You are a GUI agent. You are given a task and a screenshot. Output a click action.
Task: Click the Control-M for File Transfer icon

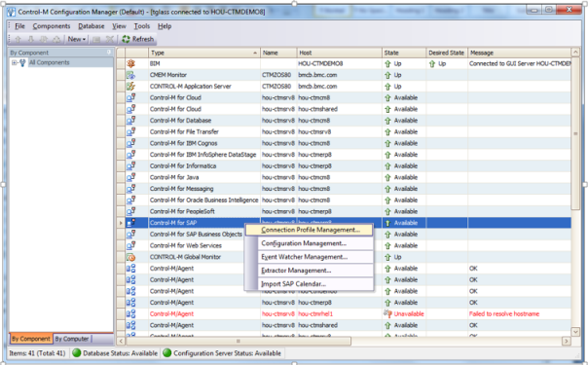tap(130, 132)
